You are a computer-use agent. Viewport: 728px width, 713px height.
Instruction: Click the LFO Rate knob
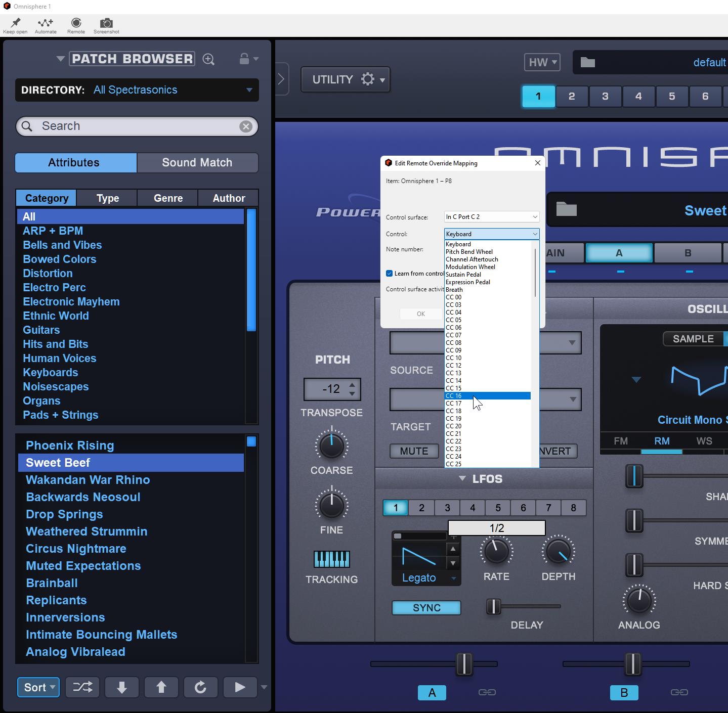point(496,551)
